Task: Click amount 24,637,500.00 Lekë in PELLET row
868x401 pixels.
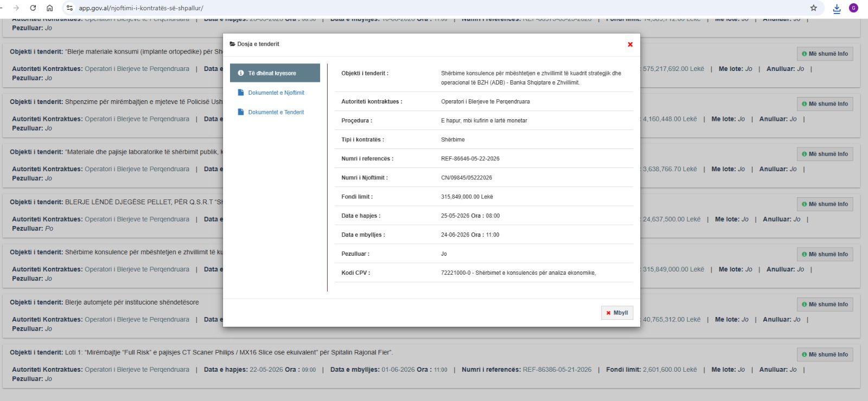Action: (x=672, y=219)
